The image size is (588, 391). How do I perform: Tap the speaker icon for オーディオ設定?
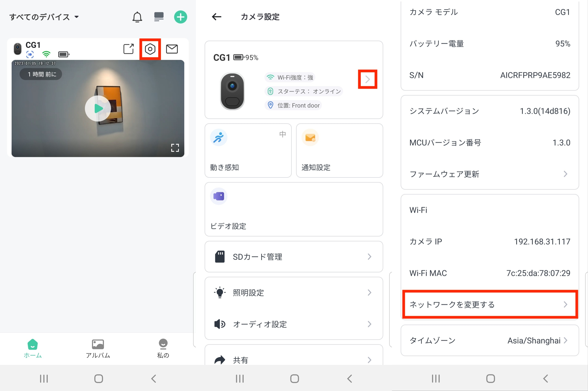[220, 324]
